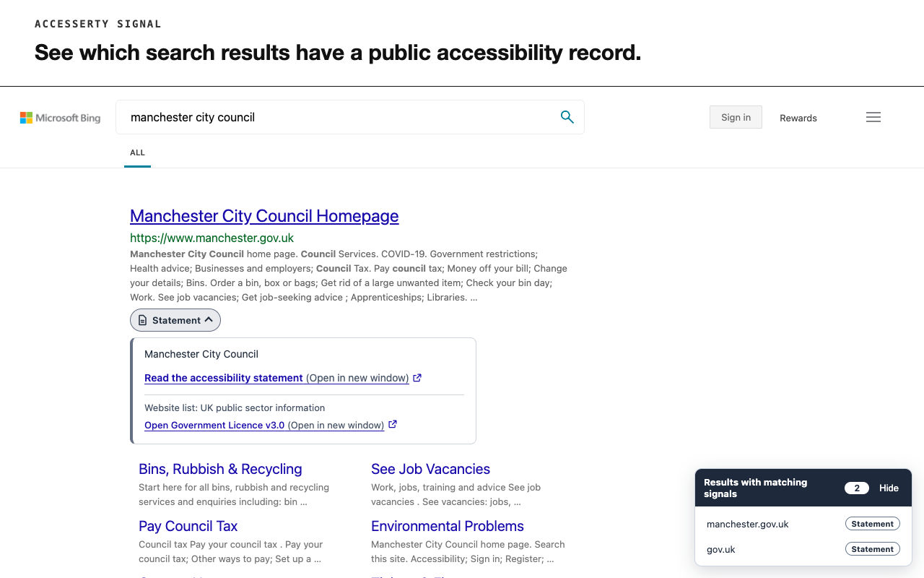924x578 pixels.
Task: Open the hamburger menu icon
Action: coord(873,117)
